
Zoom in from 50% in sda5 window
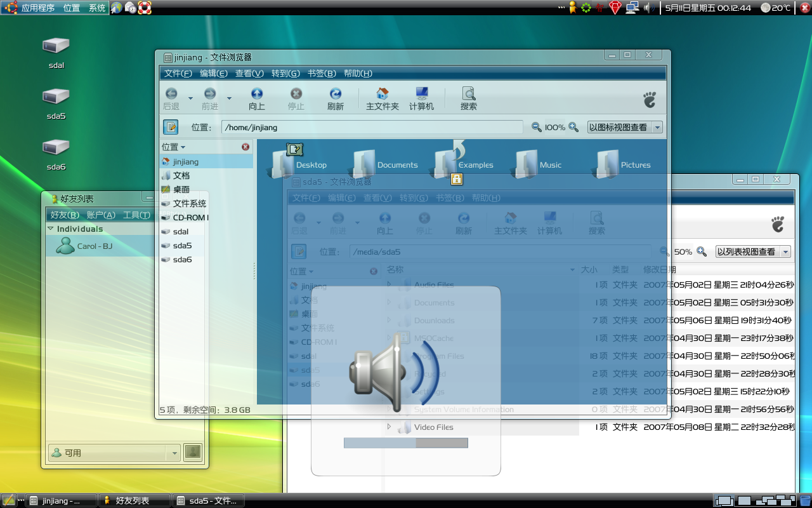(x=702, y=251)
